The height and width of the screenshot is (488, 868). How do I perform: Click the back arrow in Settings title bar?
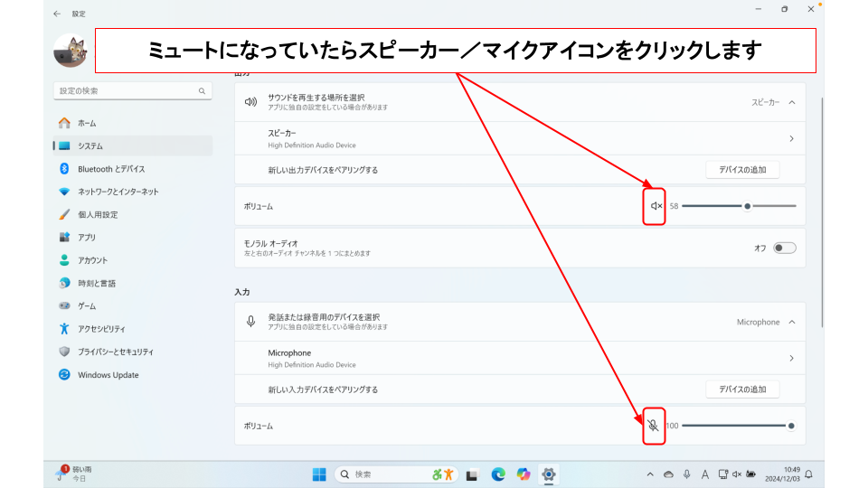[x=57, y=14]
